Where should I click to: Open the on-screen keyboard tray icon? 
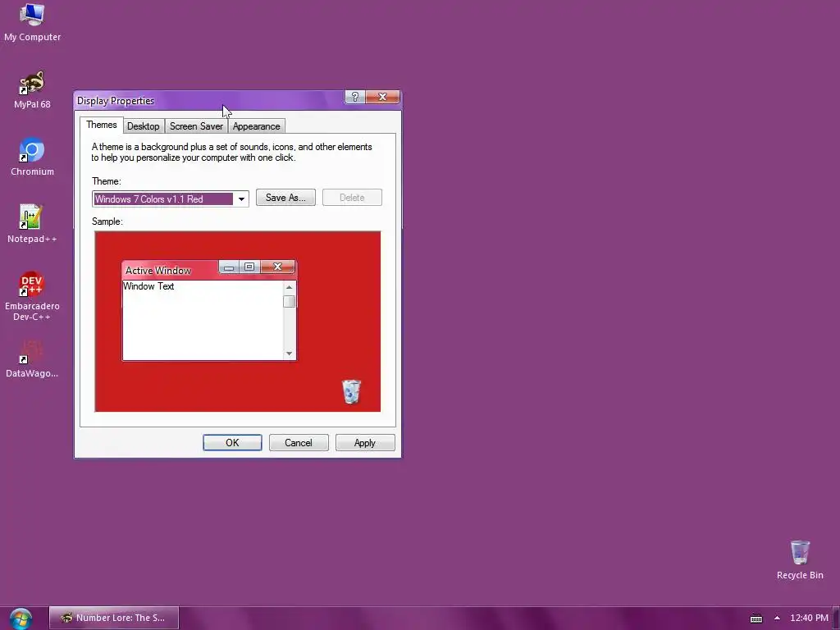(756, 619)
